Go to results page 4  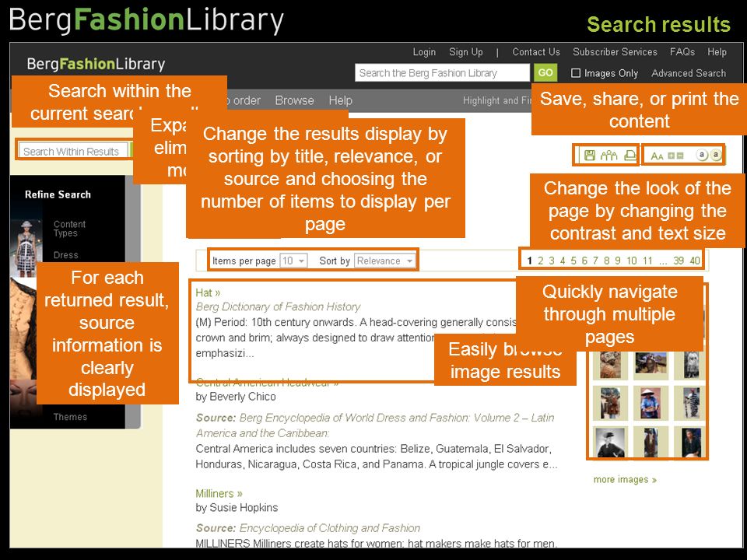[562, 261]
